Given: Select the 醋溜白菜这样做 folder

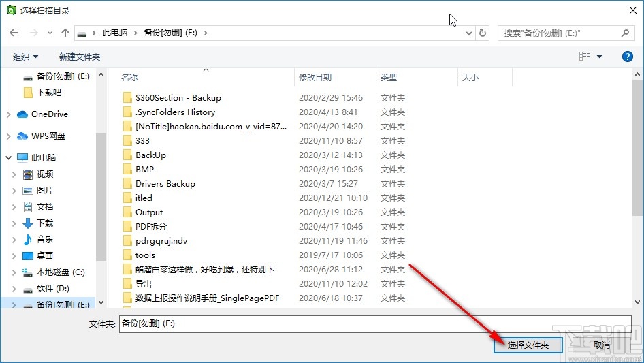Looking at the screenshot, I should click(x=205, y=270).
